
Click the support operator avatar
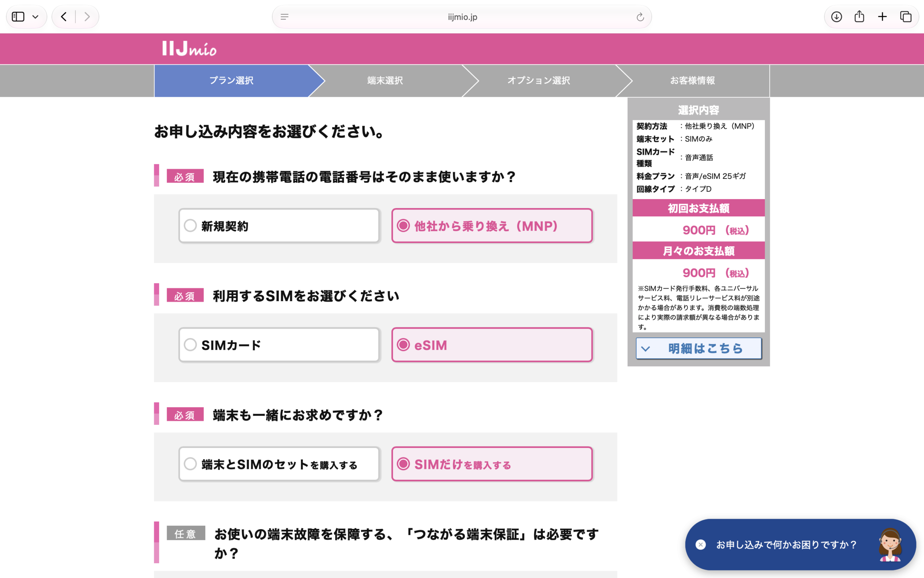tap(890, 545)
